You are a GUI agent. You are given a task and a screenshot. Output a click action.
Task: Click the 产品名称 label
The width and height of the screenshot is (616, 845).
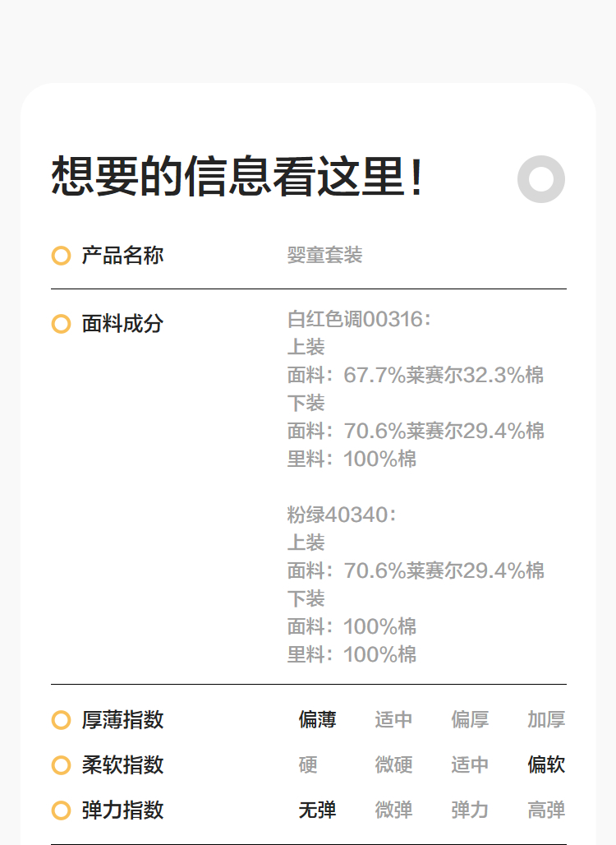point(122,256)
